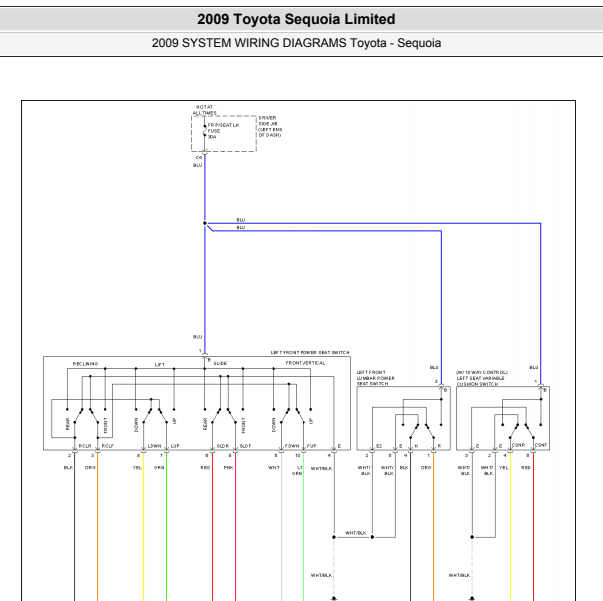Screen dimensions: 603x601
Task: Click the 'RCLF' terminal label
Action: [108, 446]
